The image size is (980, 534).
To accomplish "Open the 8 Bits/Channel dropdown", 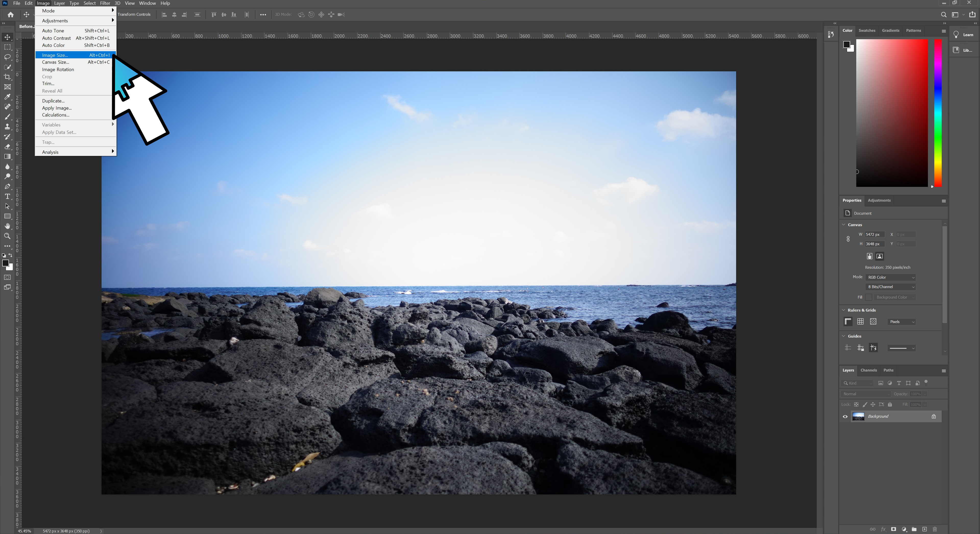I will point(890,287).
